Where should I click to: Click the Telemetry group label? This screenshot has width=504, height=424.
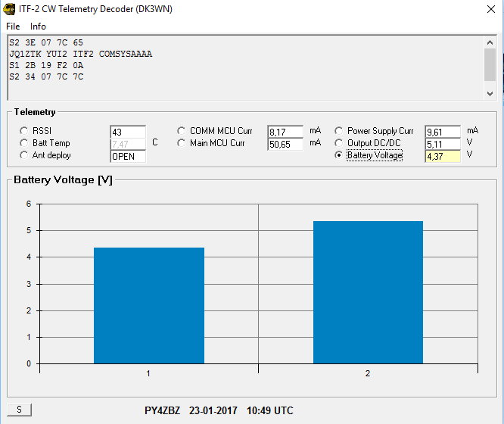pyautogui.click(x=35, y=112)
